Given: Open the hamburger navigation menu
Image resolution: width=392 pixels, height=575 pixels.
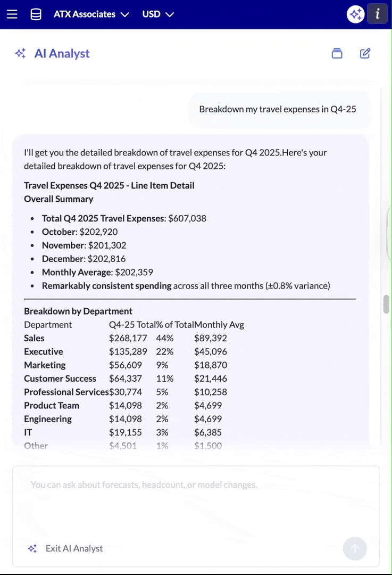Looking at the screenshot, I should pos(12,14).
